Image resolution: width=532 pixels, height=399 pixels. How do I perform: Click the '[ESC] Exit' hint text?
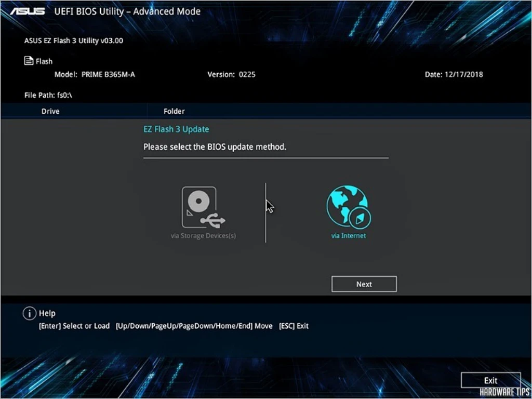click(x=294, y=326)
